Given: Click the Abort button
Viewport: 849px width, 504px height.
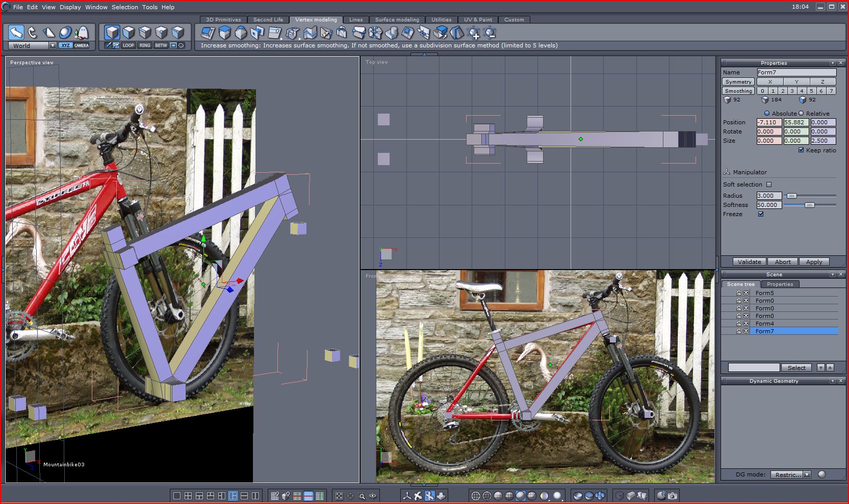Looking at the screenshot, I should (x=783, y=262).
